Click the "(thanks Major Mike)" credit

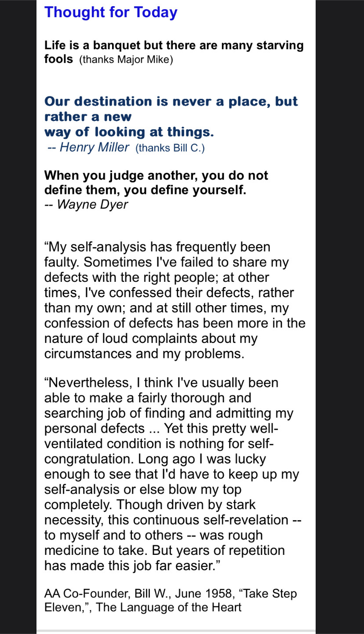click(x=126, y=59)
